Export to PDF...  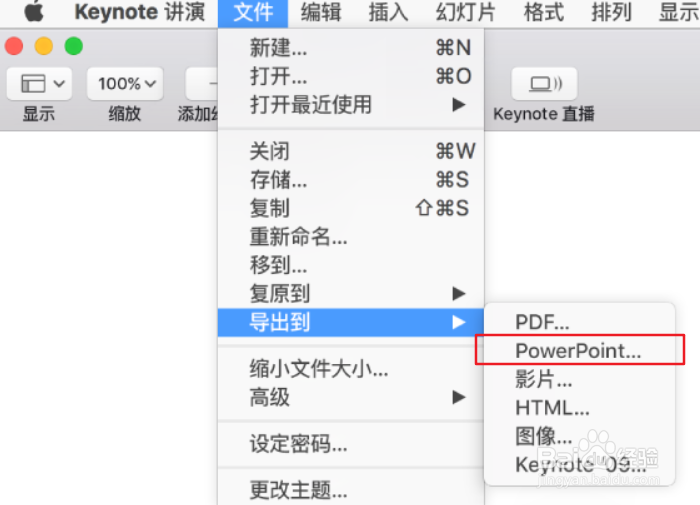click(579, 322)
